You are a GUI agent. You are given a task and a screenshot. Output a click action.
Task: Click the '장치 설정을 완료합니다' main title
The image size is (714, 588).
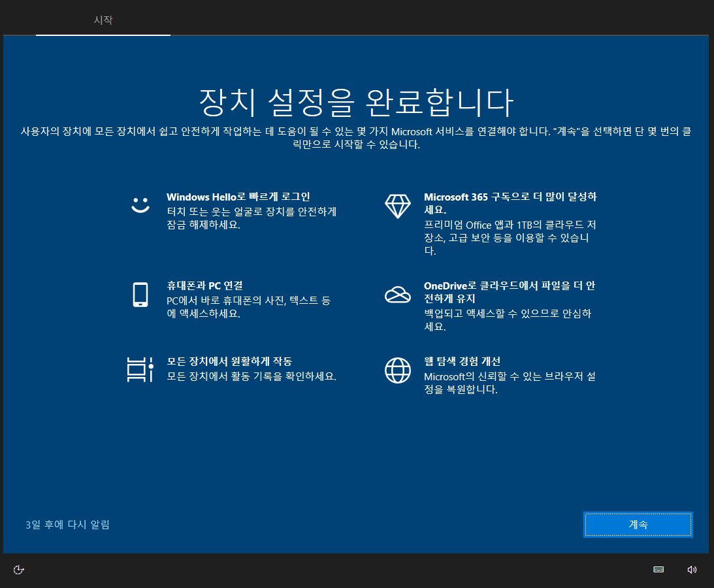(x=357, y=102)
